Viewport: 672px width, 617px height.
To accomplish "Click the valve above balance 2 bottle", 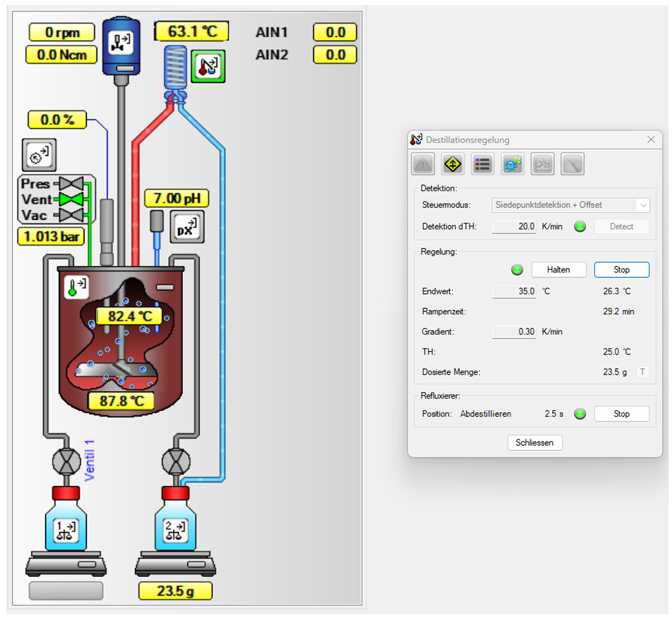I will coord(176,461).
